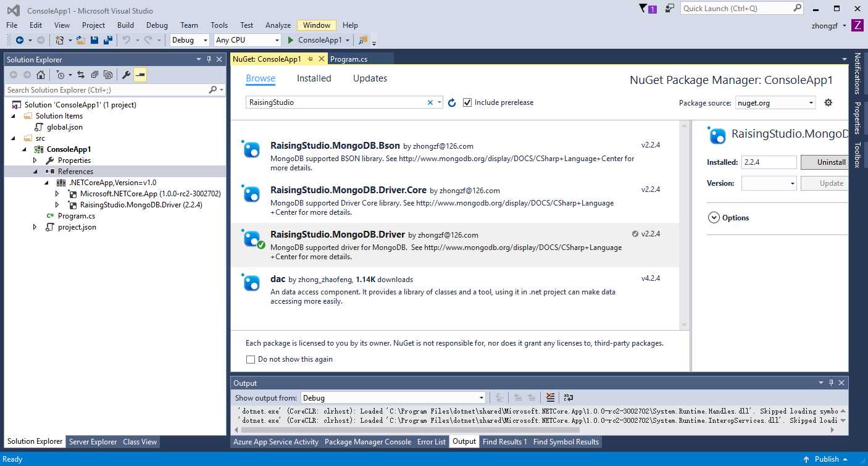Open the Error List tab
This screenshot has width=868, height=466.
[x=432, y=442]
